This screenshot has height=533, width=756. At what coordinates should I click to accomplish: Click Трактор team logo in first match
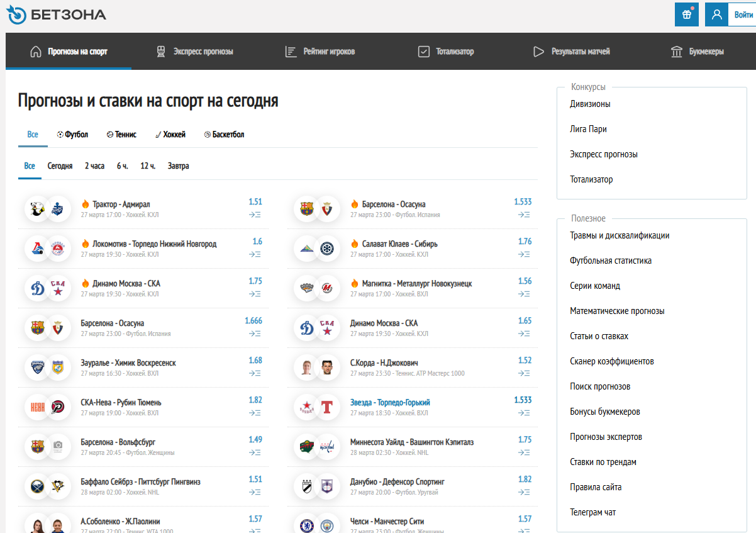pos(38,209)
